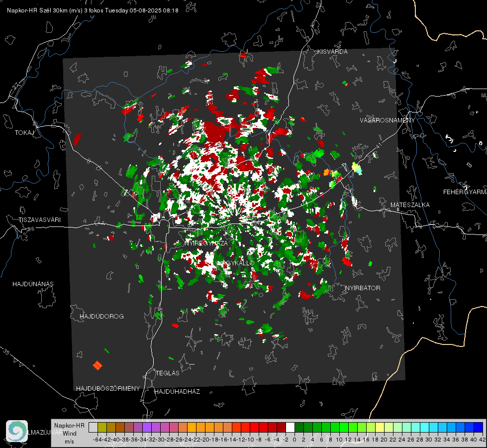The width and height of the screenshot is (487, 448).
Task: Pick the bright red swatch between -10 and -8
Action: click(x=254, y=427)
